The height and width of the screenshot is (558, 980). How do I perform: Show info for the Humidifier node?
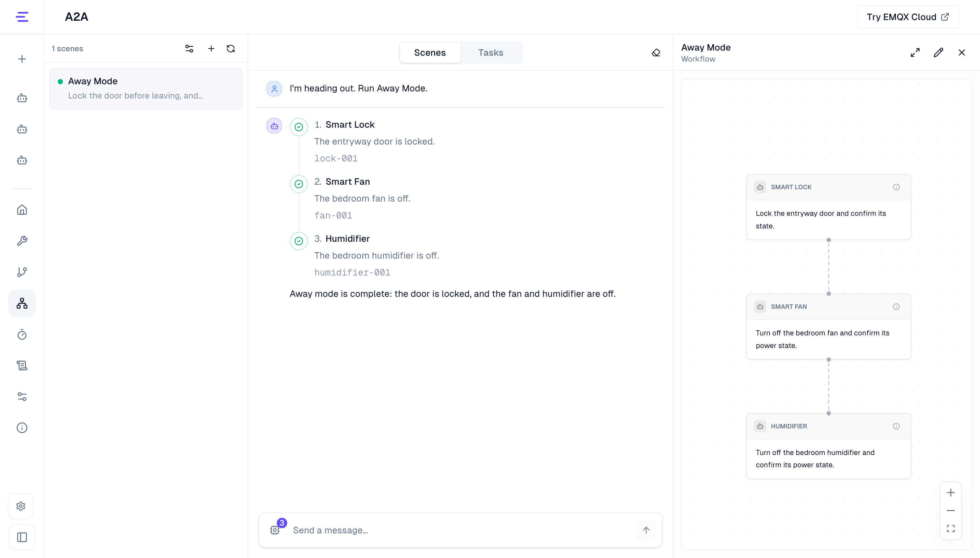pyautogui.click(x=896, y=426)
